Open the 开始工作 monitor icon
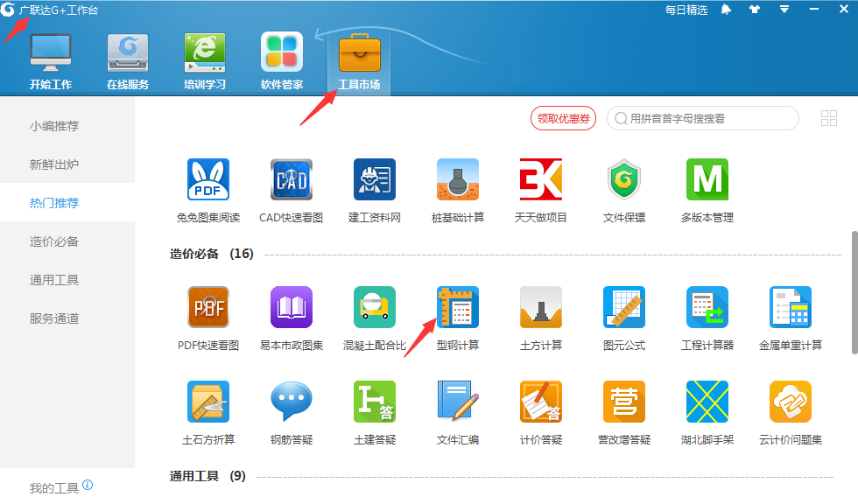The height and width of the screenshot is (504, 858). coord(51,53)
